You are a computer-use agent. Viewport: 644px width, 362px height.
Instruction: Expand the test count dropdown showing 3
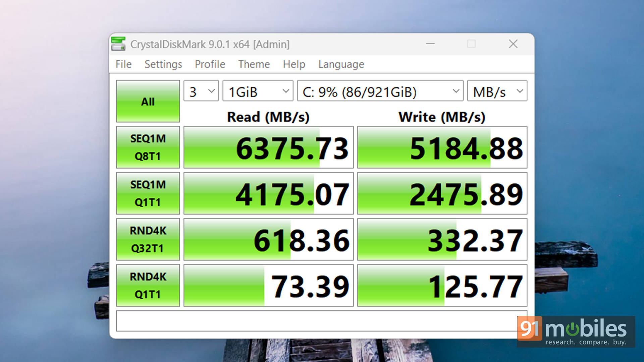tap(201, 91)
